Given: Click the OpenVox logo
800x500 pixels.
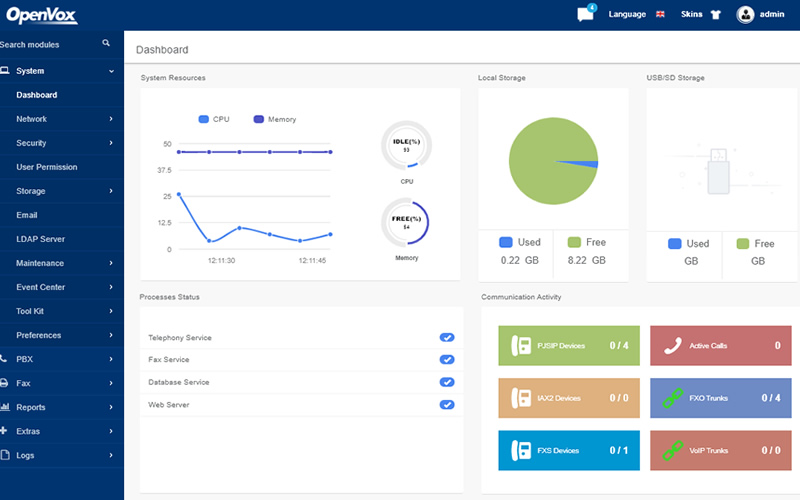Looking at the screenshot, I should tap(41, 15).
